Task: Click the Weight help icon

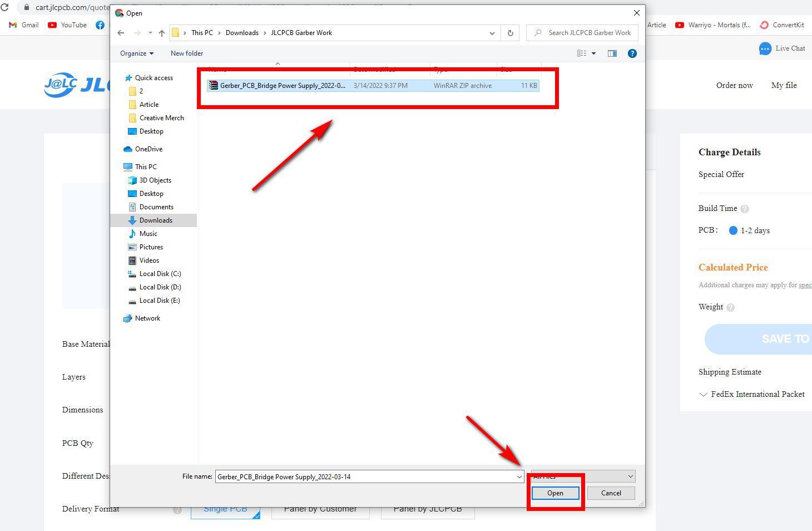Action: [731, 307]
